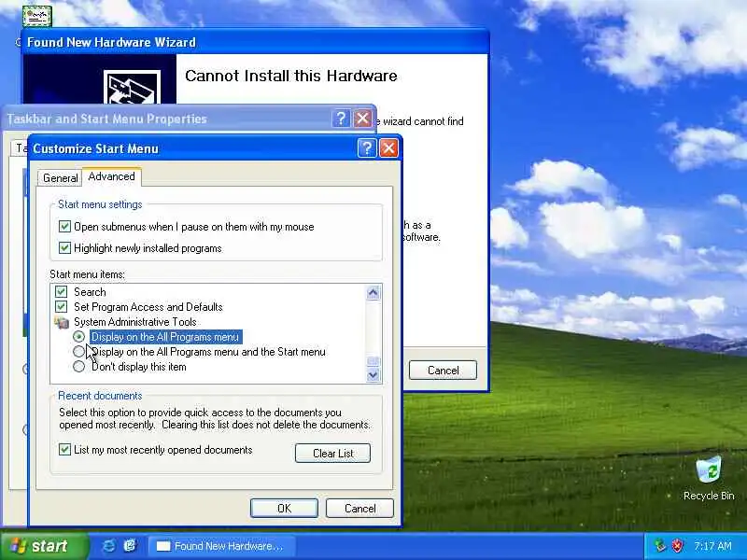
Task: Click Help button in Customize Start Menu
Action: click(x=366, y=148)
